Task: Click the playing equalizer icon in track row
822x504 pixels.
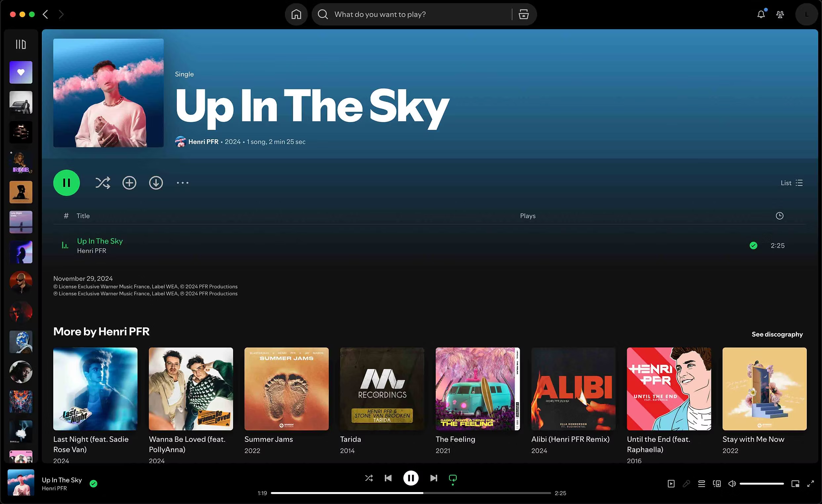Action: click(65, 245)
